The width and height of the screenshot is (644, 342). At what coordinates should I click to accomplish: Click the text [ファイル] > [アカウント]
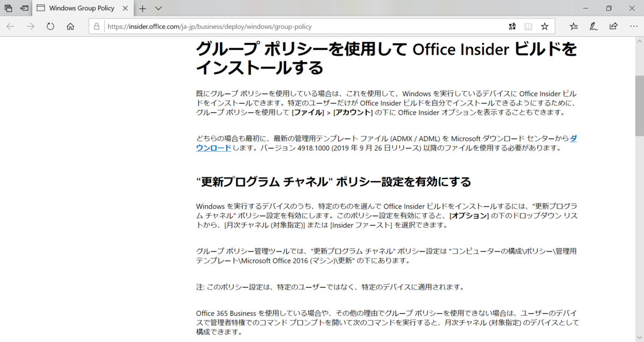pyautogui.click(x=332, y=112)
